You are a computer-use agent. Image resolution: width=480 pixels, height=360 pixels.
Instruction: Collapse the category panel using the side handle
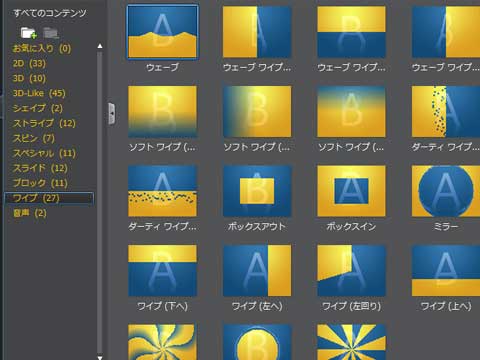[112, 114]
